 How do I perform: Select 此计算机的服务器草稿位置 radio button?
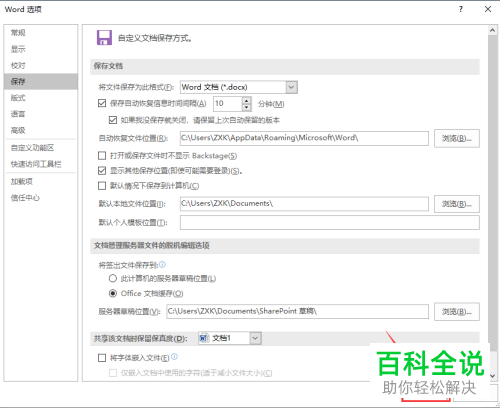(113, 278)
